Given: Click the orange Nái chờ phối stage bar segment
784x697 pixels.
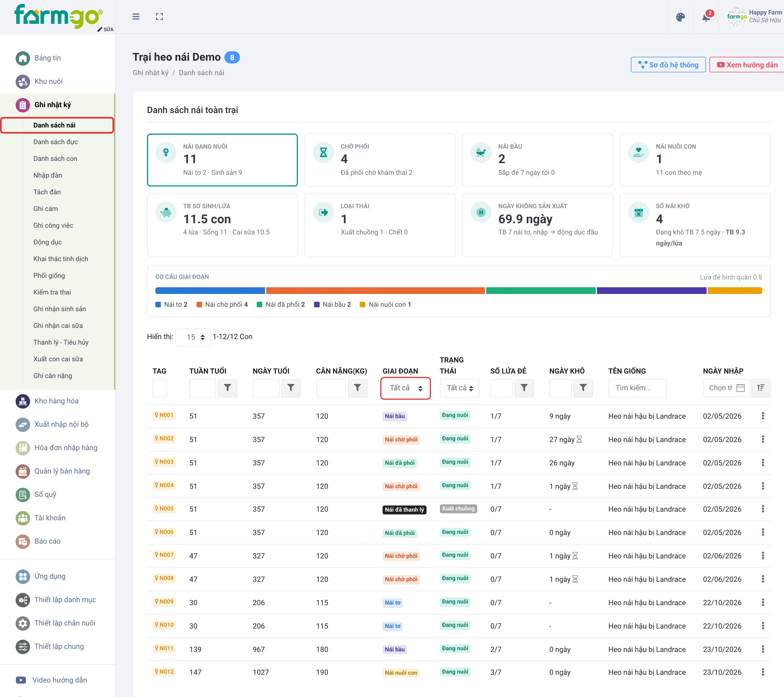Looking at the screenshot, I should pos(375,291).
